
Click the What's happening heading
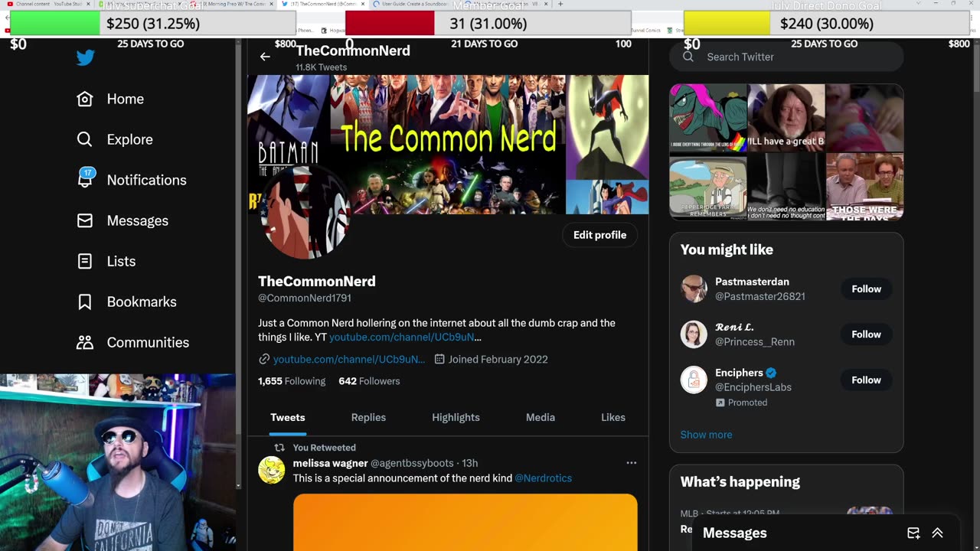tap(740, 481)
